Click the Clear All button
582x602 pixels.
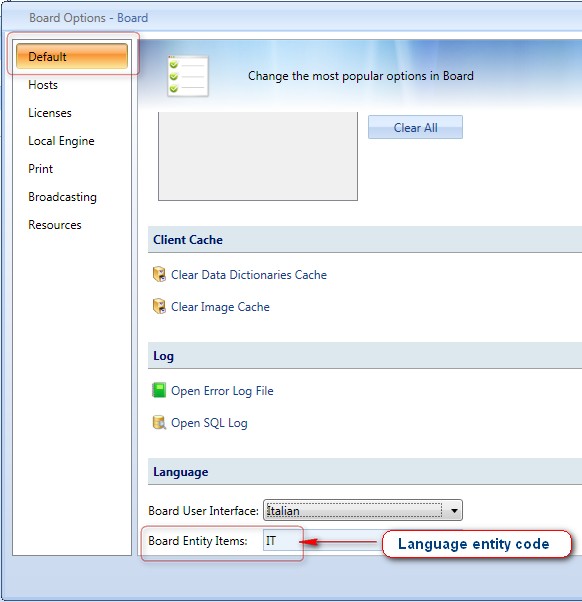415,127
